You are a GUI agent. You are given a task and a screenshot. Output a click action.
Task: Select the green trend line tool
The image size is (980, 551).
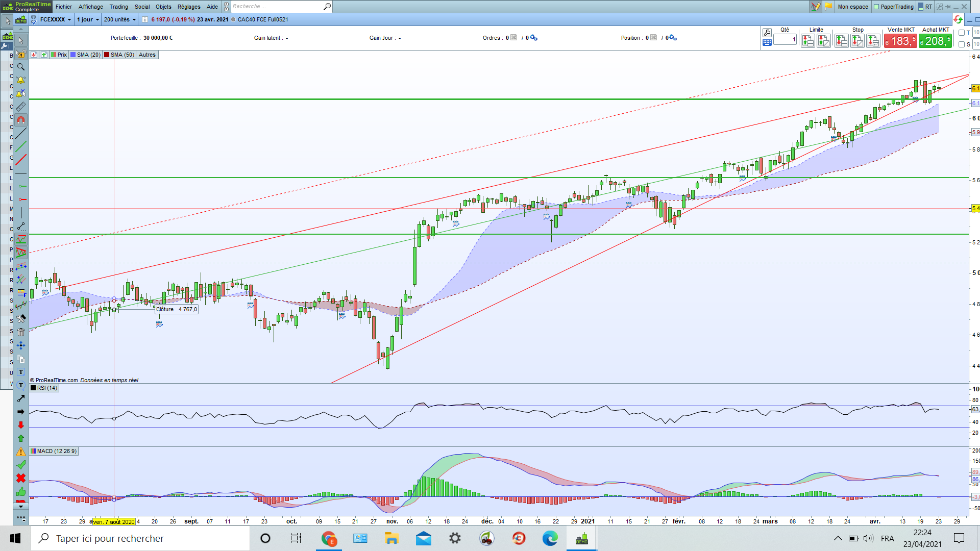point(21,147)
